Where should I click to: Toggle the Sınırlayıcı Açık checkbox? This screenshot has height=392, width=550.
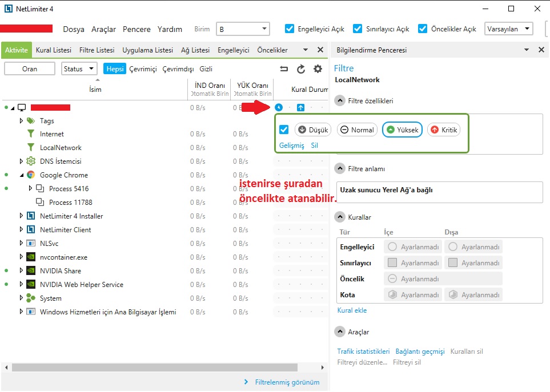(x=358, y=29)
